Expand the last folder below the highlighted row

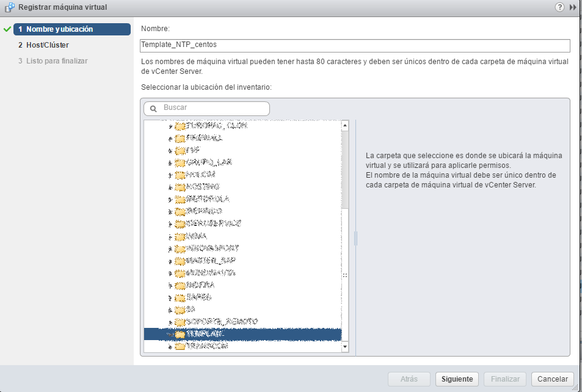tap(170, 346)
